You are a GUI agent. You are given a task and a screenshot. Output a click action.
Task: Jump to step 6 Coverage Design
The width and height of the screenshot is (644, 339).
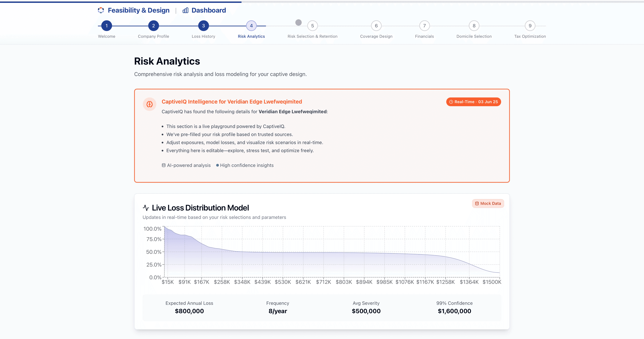click(376, 26)
